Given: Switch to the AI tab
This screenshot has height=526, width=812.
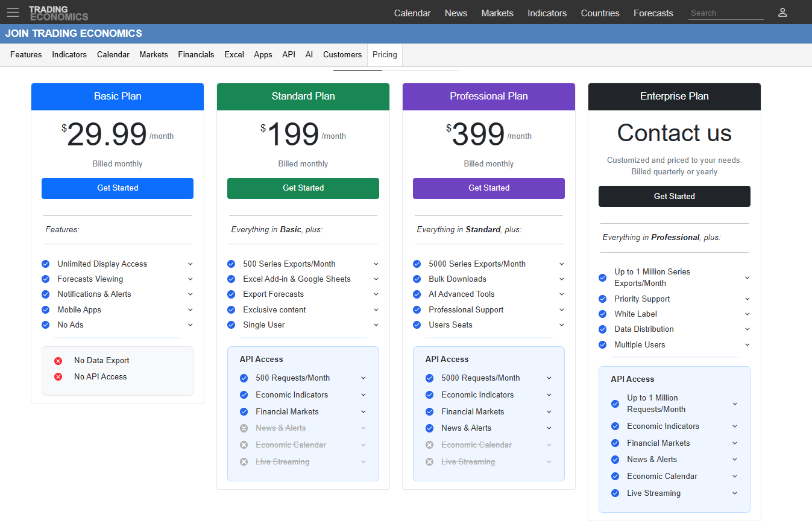Looking at the screenshot, I should 309,55.
